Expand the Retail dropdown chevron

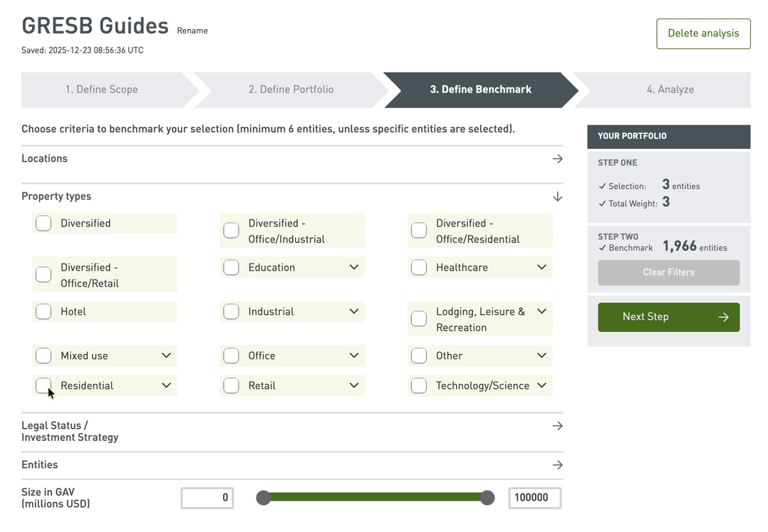tap(354, 385)
